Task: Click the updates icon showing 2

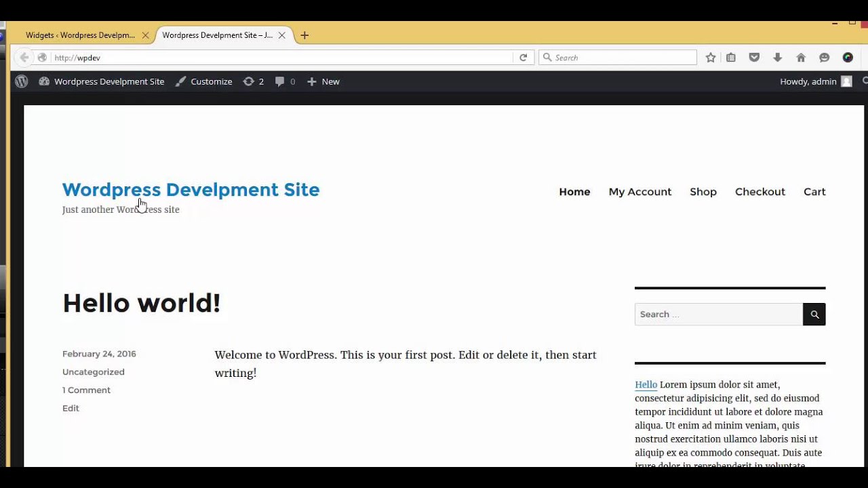Action: click(x=254, y=81)
